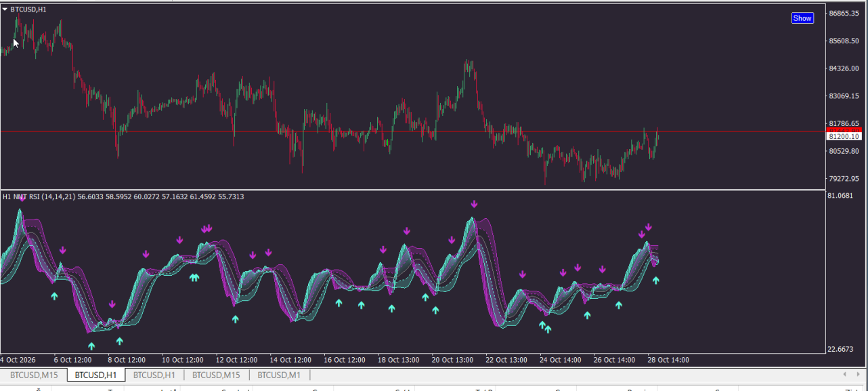Click the 12 Oct 12:00 time label
The height and width of the screenshot is (391, 868).
coord(236,360)
